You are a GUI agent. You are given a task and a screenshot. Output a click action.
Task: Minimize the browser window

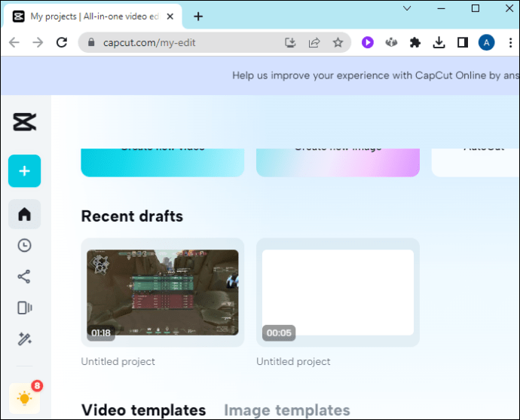click(441, 8)
